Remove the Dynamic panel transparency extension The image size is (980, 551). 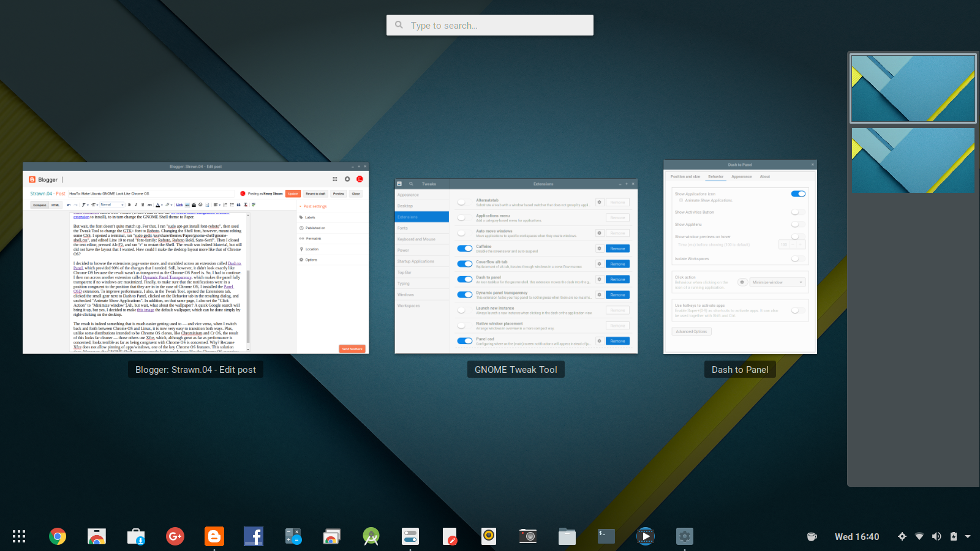tap(617, 294)
